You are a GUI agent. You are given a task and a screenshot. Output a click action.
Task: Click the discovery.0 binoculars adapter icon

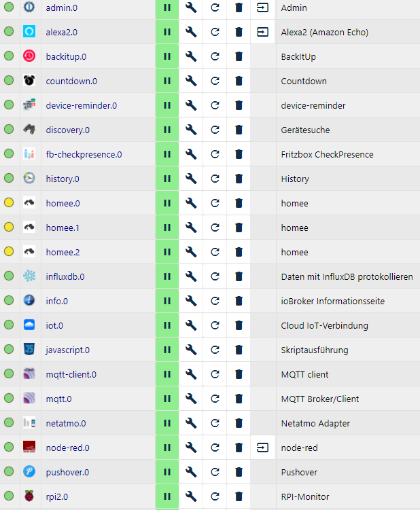click(x=29, y=130)
